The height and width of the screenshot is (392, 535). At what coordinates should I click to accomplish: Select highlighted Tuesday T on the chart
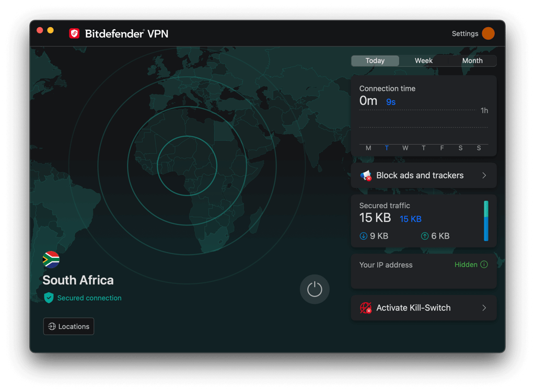point(387,148)
